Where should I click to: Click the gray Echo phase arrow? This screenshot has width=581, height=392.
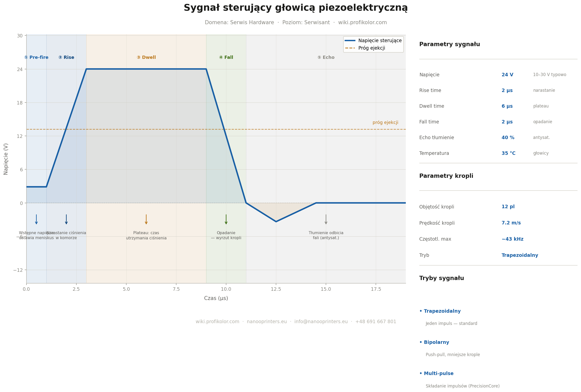click(x=326, y=219)
